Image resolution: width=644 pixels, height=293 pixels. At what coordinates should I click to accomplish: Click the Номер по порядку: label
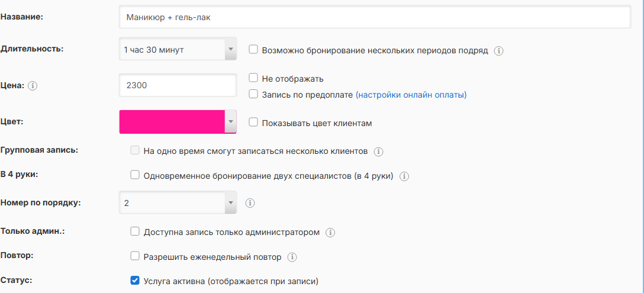[41, 202]
